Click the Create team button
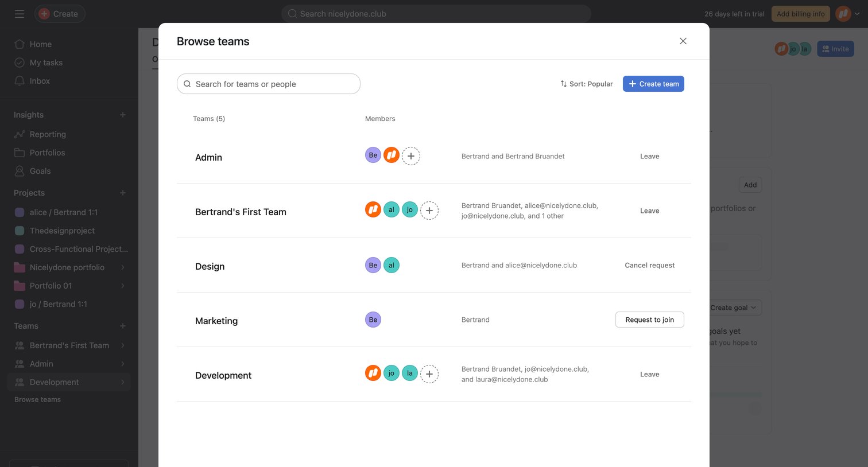The width and height of the screenshot is (868, 467). click(653, 84)
